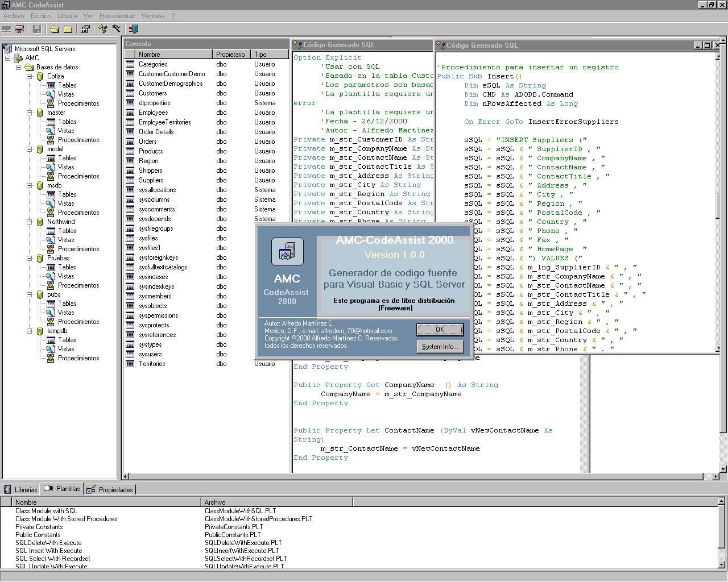This screenshot has height=582, width=728.
Task: Collapse the msdb database node
Action: click(x=30, y=185)
